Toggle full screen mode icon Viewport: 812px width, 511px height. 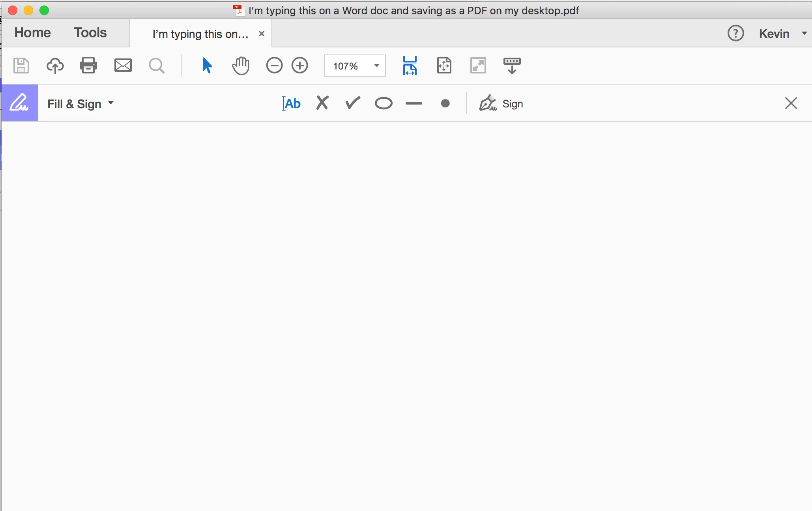tap(478, 66)
